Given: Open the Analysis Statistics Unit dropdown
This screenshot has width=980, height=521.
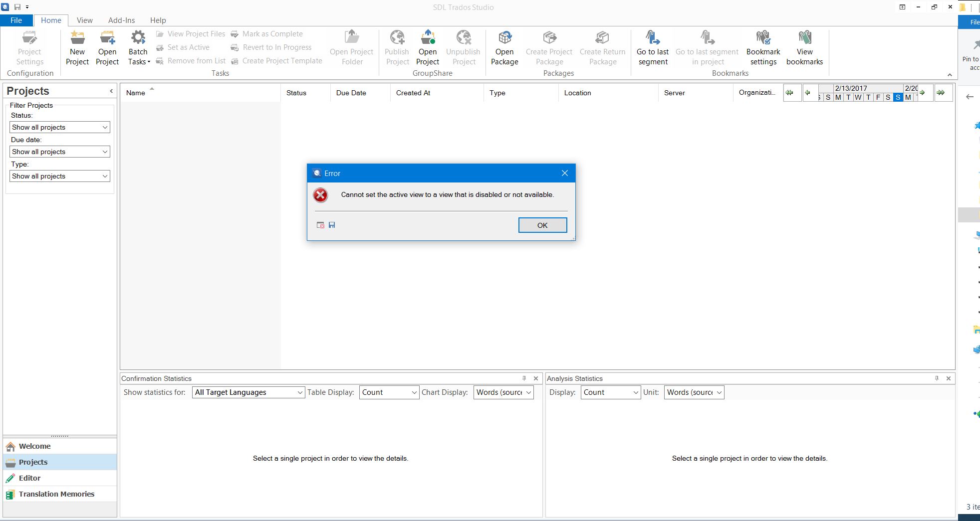Looking at the screenshot, I should [x=694, y=392].
